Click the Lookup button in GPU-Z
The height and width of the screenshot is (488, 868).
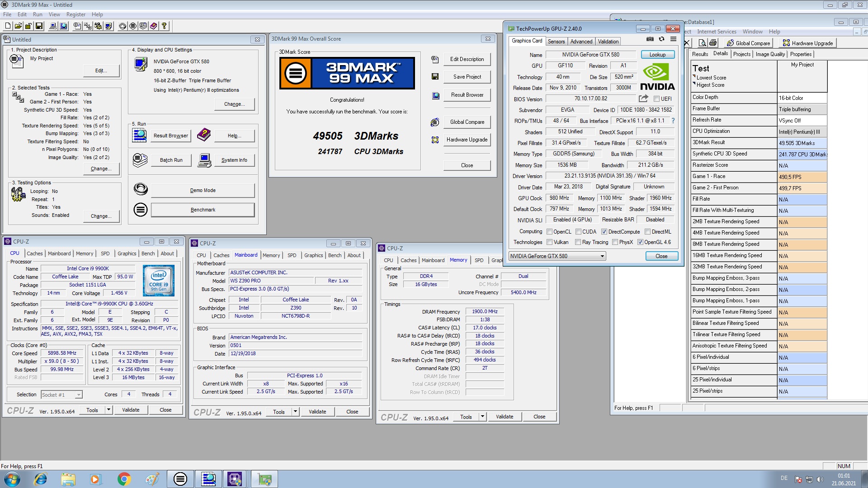(657, 55)
